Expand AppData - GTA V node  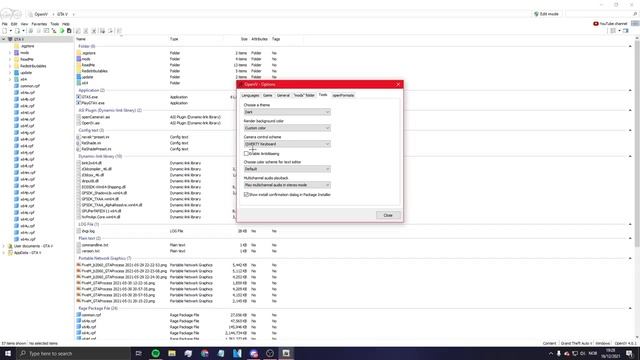pos(4,253)
